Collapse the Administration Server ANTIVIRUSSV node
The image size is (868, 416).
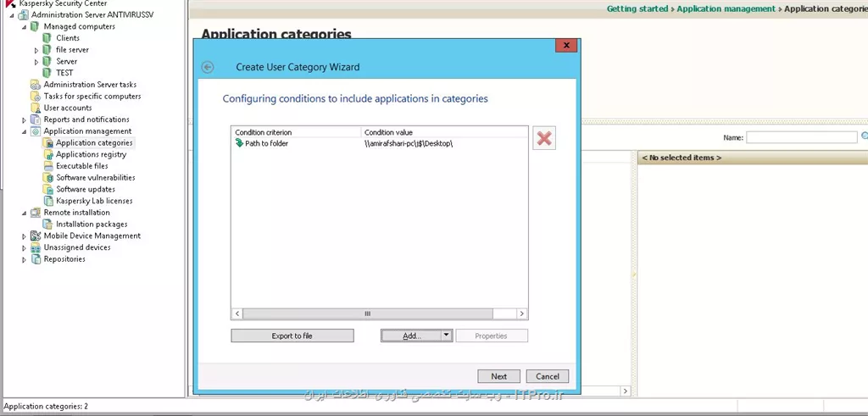click(12, 15)
